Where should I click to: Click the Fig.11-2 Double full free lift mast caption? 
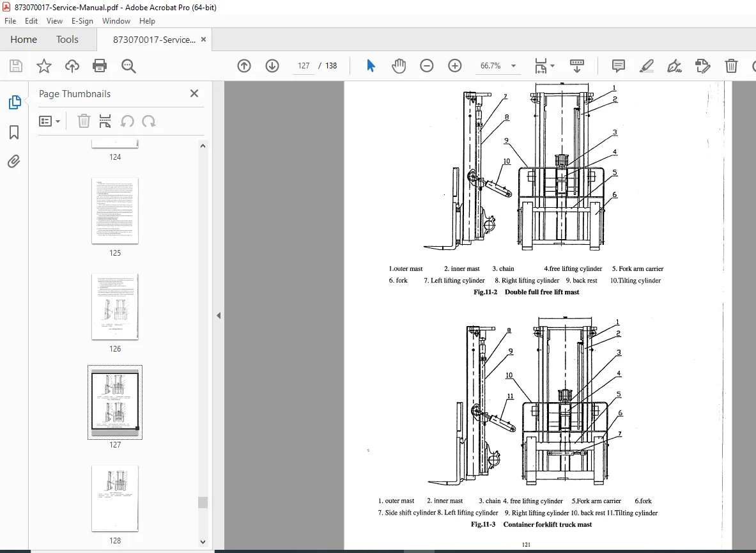tap(527, 292)
